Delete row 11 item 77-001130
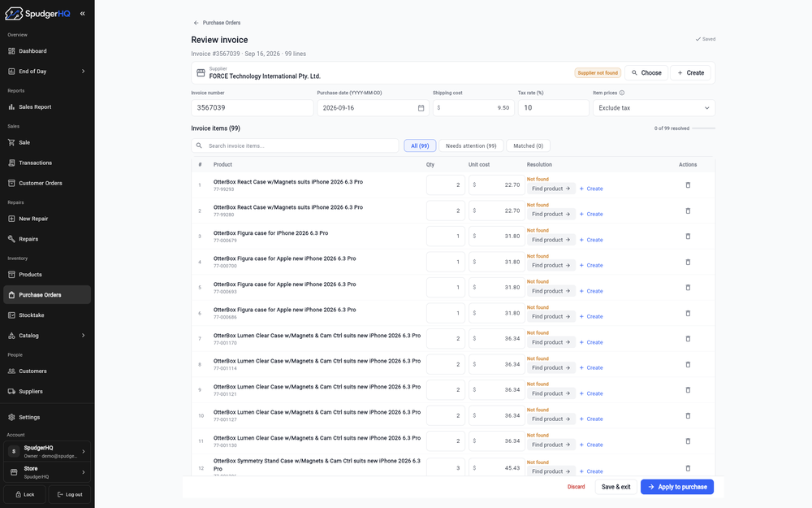The width and height of the screenshot is (812, 508). tap(688, 441)
